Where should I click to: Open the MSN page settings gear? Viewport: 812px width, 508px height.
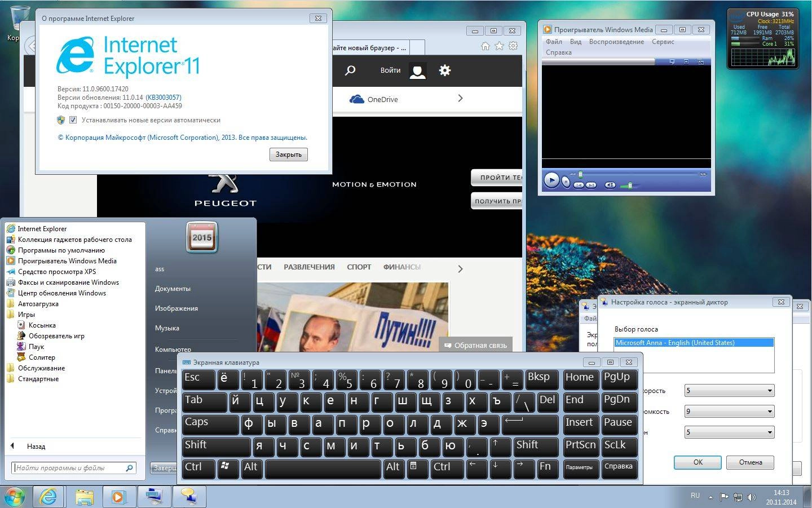[x=445, y=70]
